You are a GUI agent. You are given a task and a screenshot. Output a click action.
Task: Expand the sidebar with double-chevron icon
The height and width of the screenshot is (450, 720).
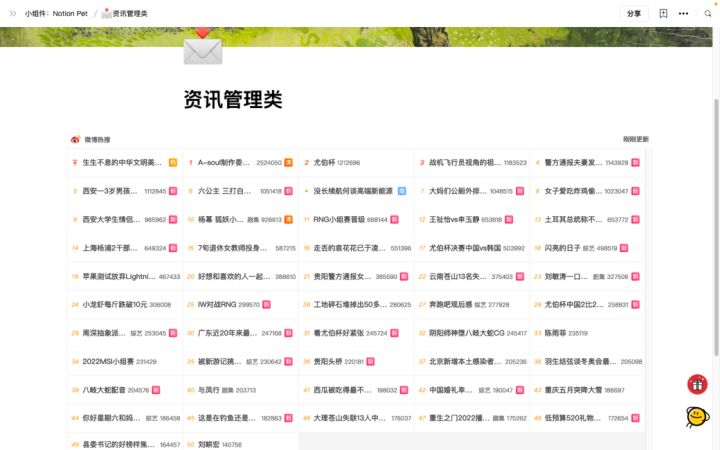(x=13, y=13)
